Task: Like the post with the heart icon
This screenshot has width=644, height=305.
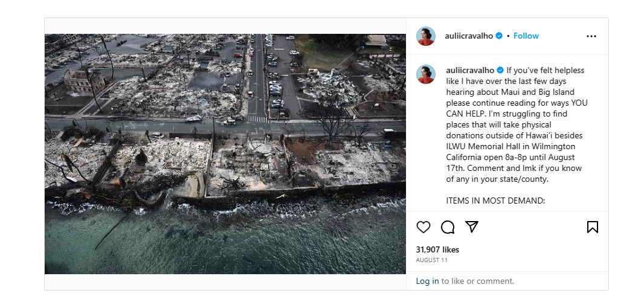Action: click(x=423, y=227)
